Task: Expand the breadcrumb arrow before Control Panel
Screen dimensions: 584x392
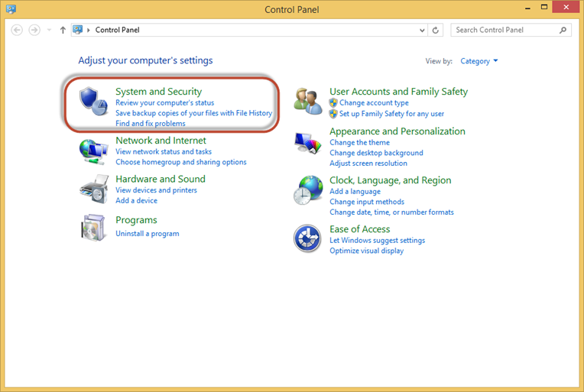Action: (x=89, y=30)
